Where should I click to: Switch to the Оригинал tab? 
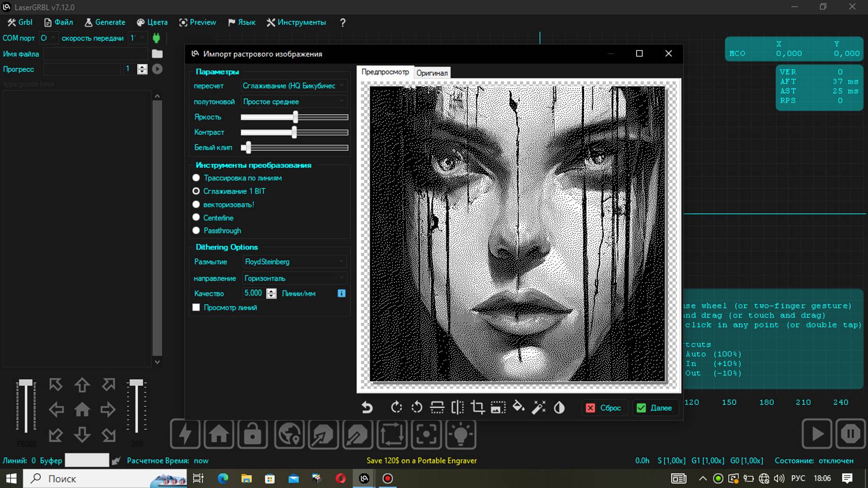[x=432, y=73]
